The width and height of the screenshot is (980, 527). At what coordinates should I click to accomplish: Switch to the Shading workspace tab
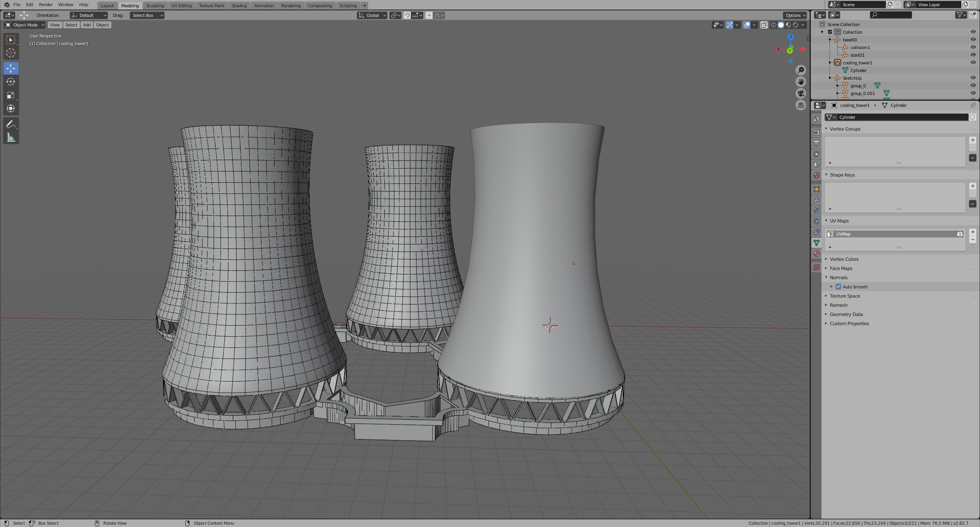pos(239,5)
